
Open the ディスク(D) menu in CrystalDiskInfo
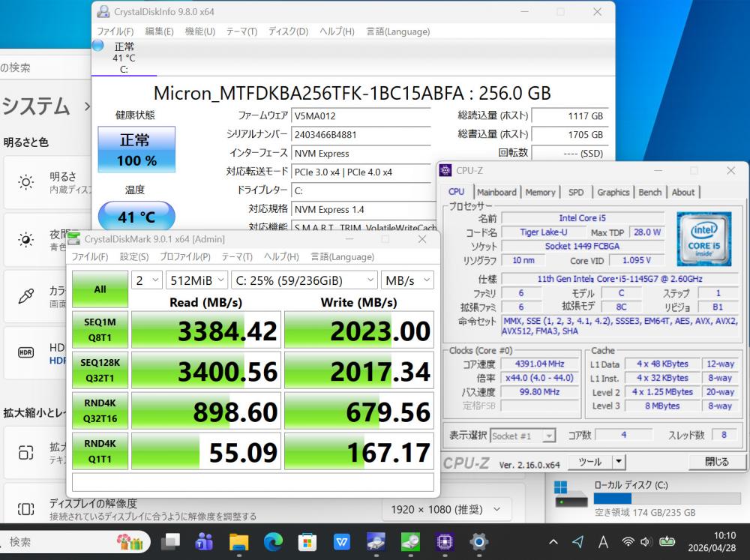pyautogui.click(x=288, y=31)
